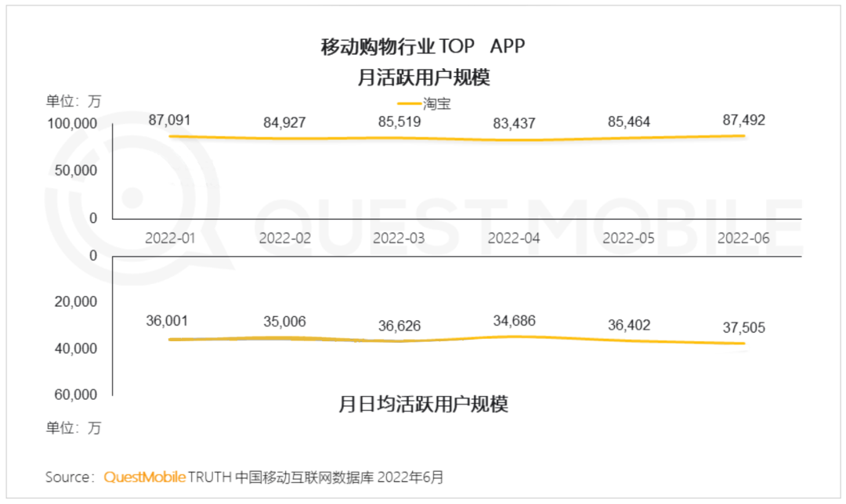Click the 2022-05 axis label
Viewport: 846px width, 504px height.
pyautogui.click(x=628, y=238)
